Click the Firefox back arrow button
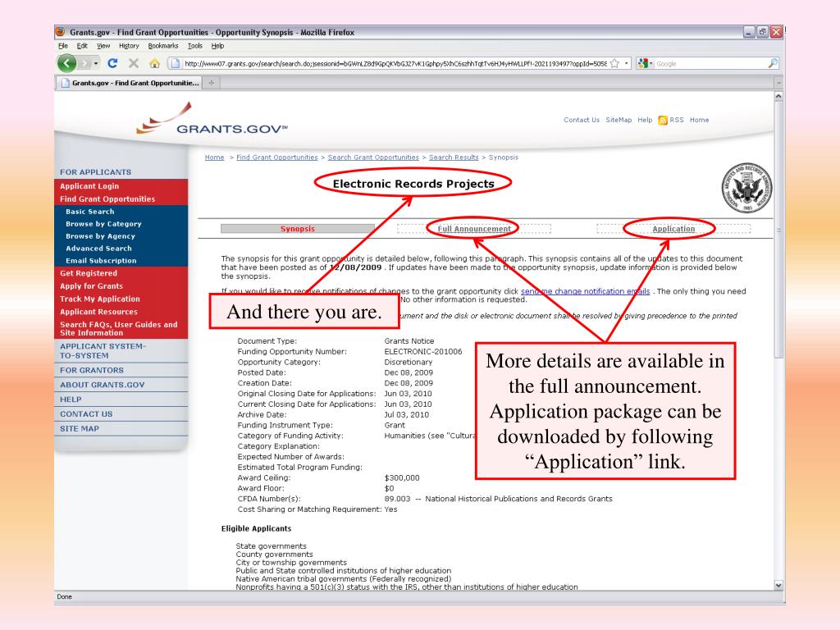 click(67, 63)
